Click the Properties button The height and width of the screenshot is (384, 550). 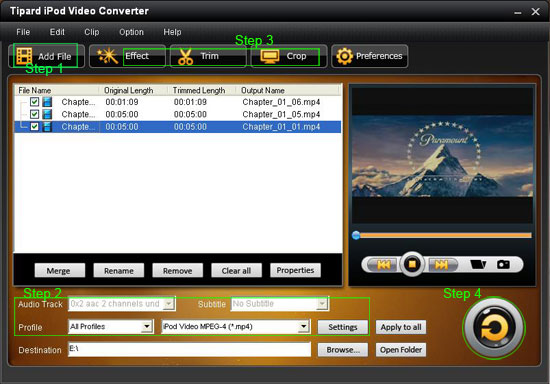pos(295,270)
